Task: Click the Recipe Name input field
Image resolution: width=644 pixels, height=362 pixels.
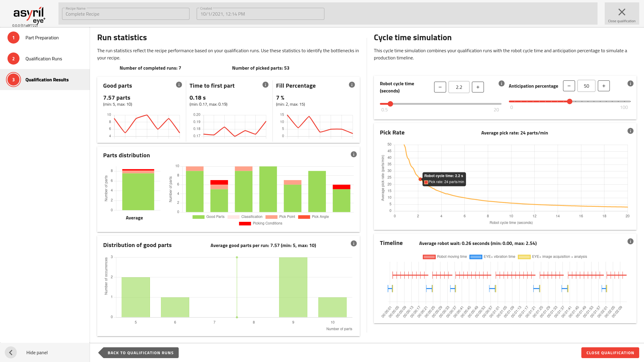Action: pyautogui.click(x=126, y=13)
